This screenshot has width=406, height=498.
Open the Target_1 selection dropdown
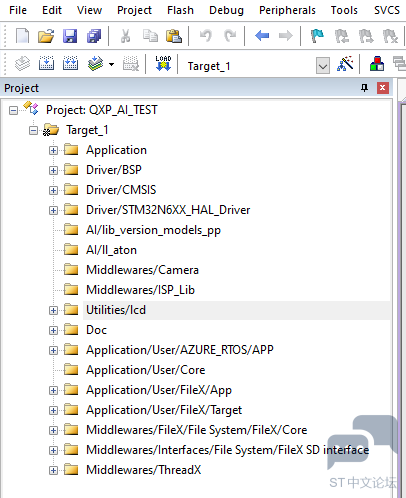coord(323,66)
